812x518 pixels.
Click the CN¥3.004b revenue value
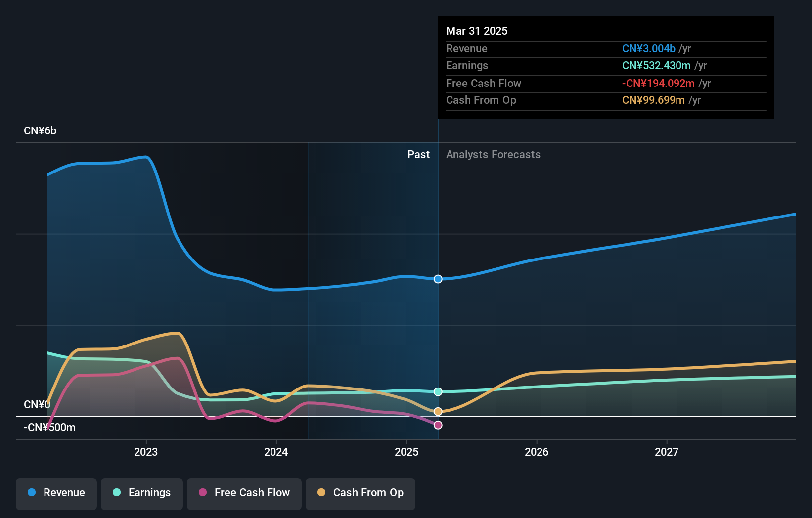point(649,49)
